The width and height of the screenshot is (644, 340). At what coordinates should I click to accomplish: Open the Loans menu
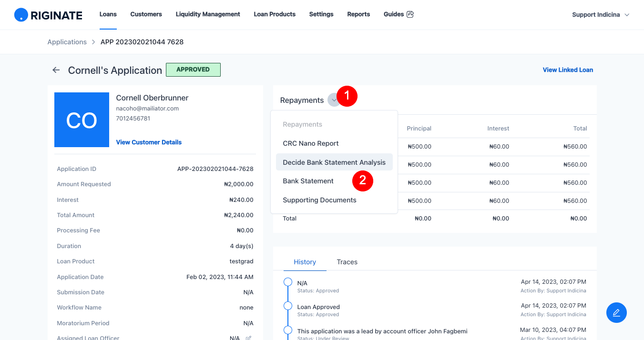108,14
